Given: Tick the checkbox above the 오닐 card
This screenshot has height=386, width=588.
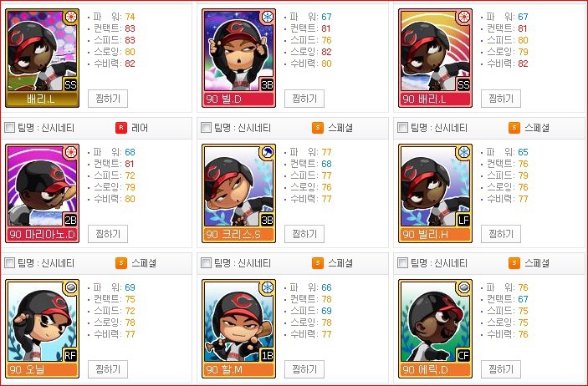Looking at the screenshot, I should tap(10, 263).
